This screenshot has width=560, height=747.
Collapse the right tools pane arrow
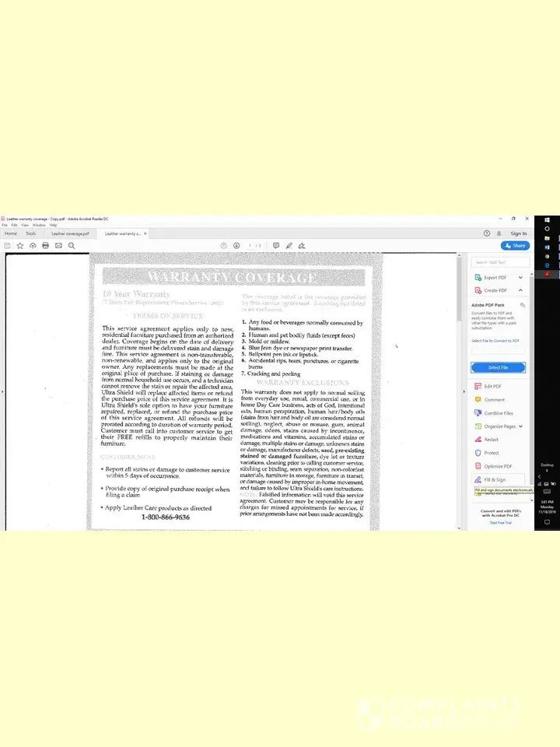[464, 391]
